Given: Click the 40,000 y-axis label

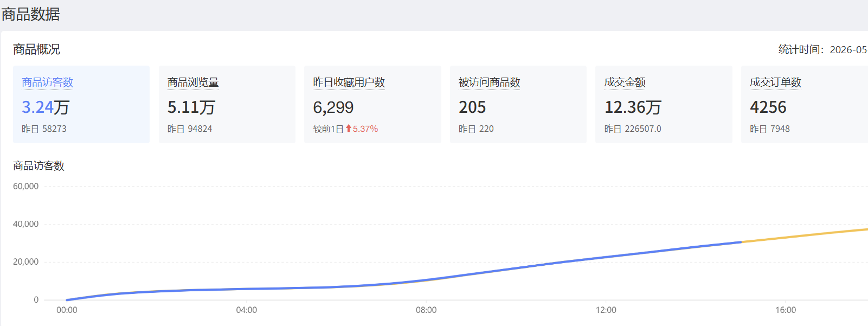Looking at the screenshot, I should pos(26,224).
